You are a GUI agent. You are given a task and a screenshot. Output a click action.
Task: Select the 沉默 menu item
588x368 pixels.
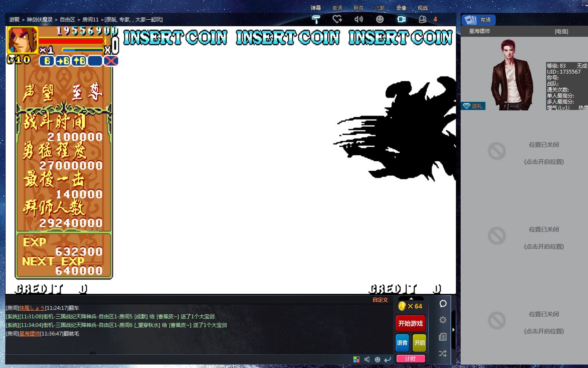(380, 8)
